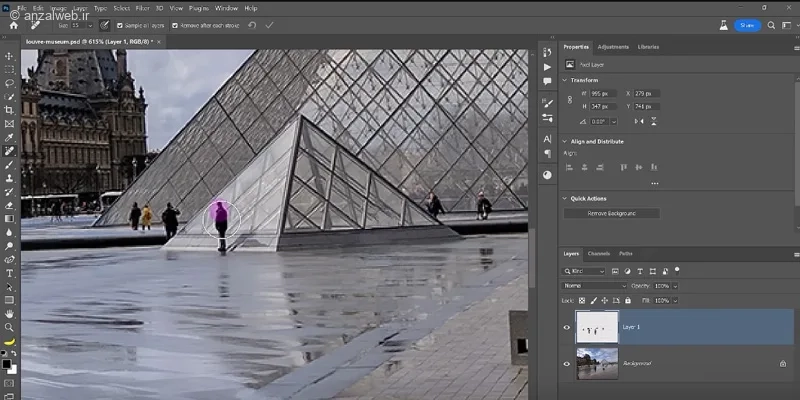Switch to the Libraries tab

(x=648, y=47)
